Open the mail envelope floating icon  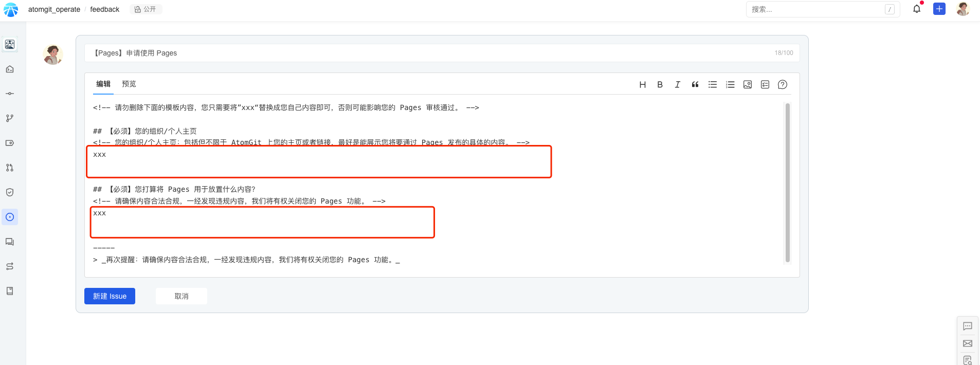[x=968, y=343]
